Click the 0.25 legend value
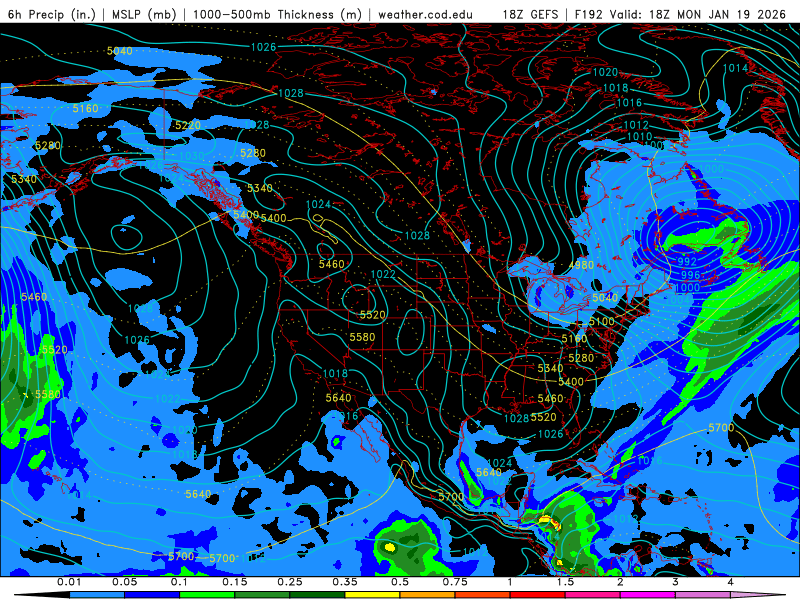Image resolution: width=800 pixels, height=600 pixels. (x=290, y=582)
